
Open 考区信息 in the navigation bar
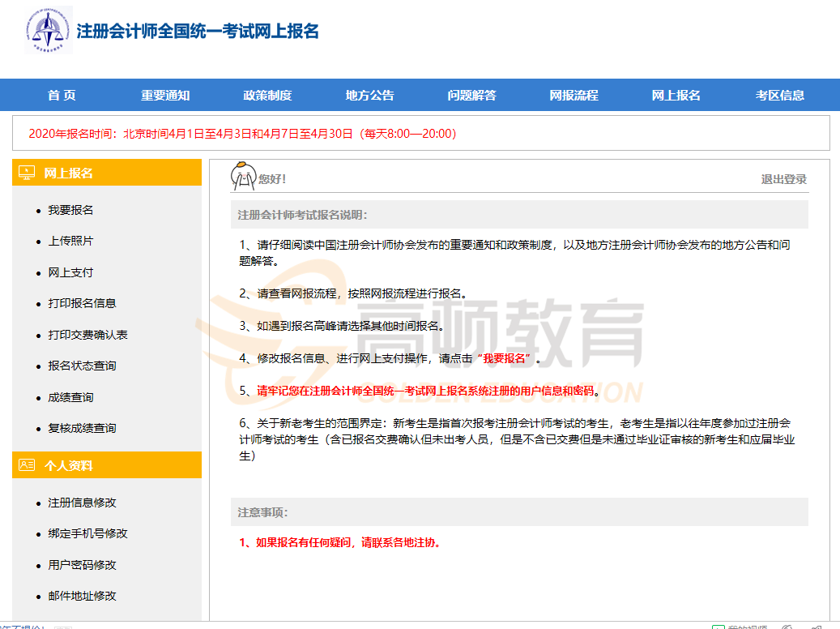[780, 95]
